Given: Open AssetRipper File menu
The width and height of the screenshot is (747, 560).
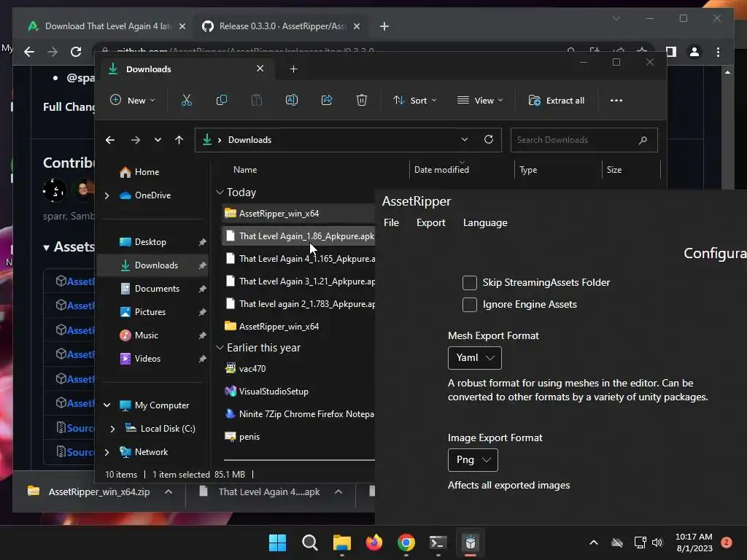Looking at the screenshot, I should pyautogui.click(x=391, y=223).
